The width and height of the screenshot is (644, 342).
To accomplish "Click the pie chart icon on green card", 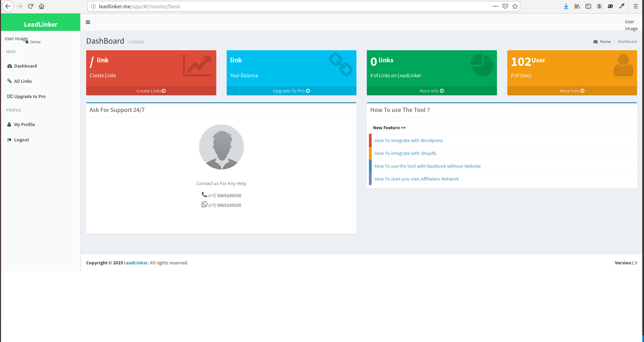I will [x=482, y=65].
